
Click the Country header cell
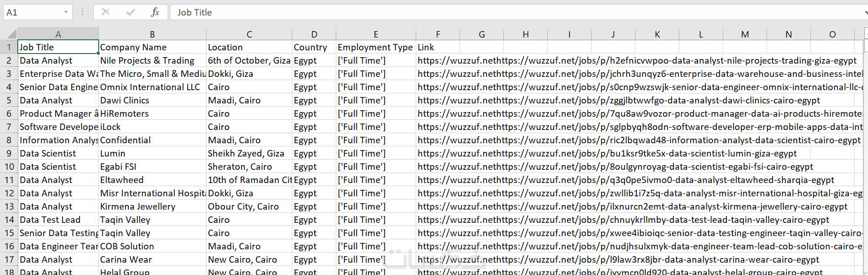pyautogui.click(x=314, y=47)
